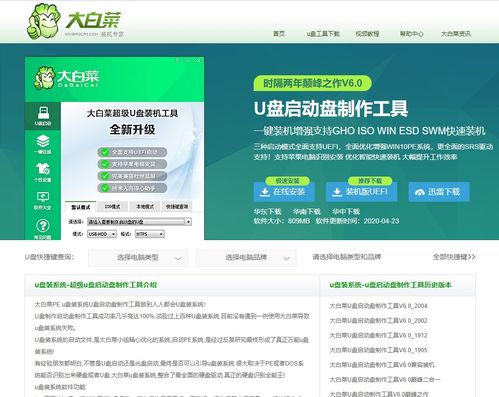Click the green check on the third feature pill
The image size is (499, 397).
coord(105,176)
